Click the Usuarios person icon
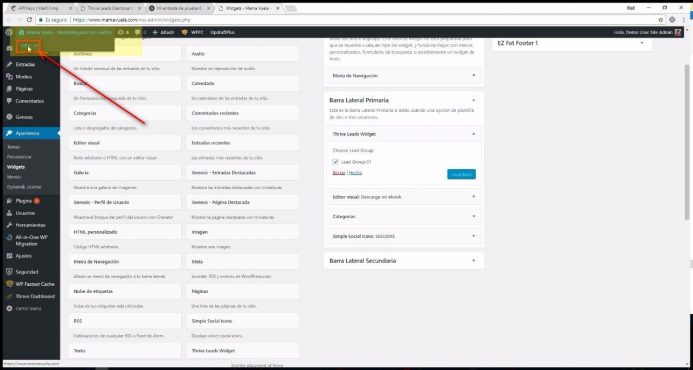Image resolution: width=693 pixels, height=370 pixels. pos(9,213)
